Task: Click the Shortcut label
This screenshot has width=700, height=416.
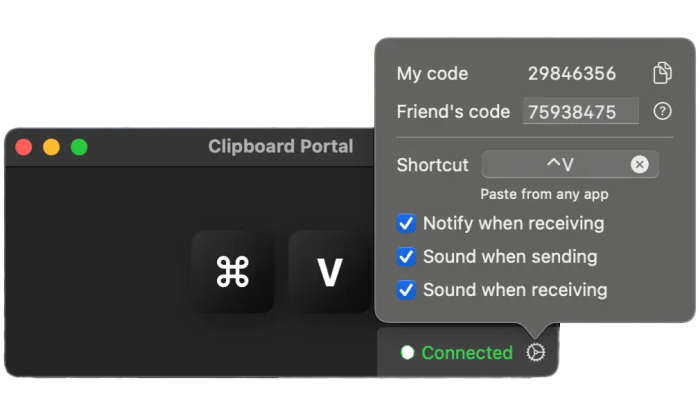Action: point(433,165)
